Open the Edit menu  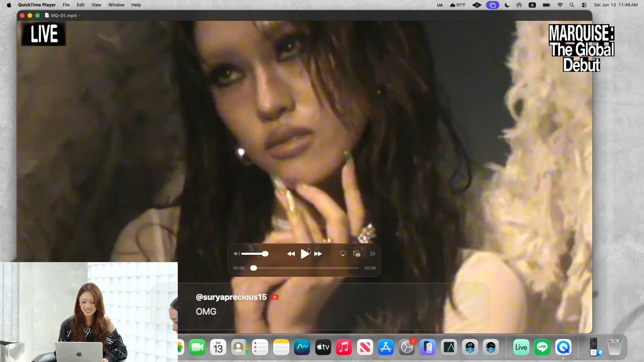point(80,5)
